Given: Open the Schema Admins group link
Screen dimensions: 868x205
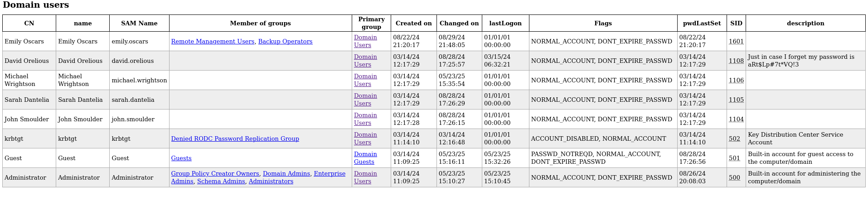Looking at the screenshot, I should point(221,181).
